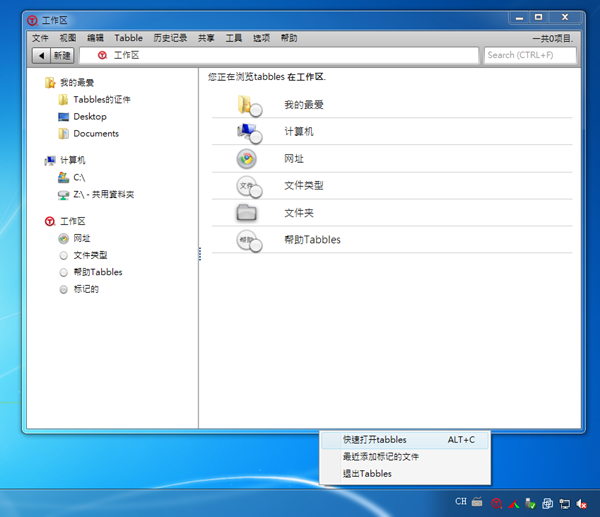Viewport: 600px width, 517px height.
Task: Open the 帮助 menu
Action: click(x=289, y=38)
